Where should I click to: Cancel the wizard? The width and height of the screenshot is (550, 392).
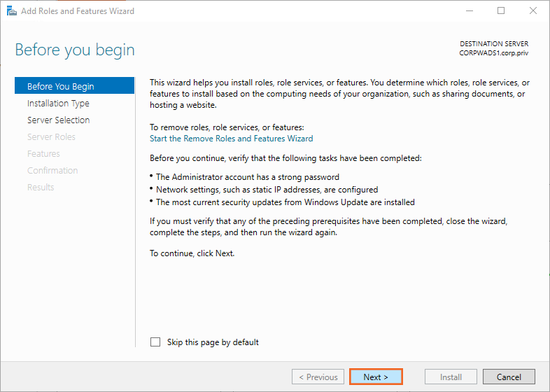[509, 377]
